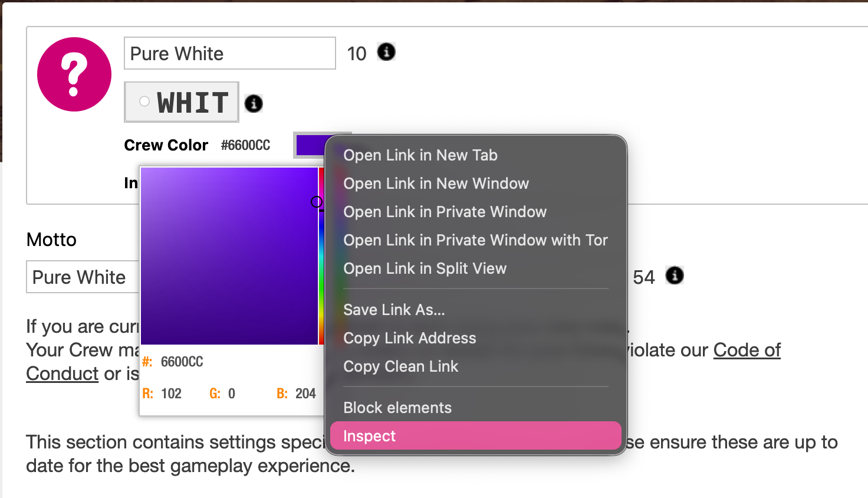This screenshot has height=498, width=868.
Task: Select the R value field showing 102
Action: [172, 394]
